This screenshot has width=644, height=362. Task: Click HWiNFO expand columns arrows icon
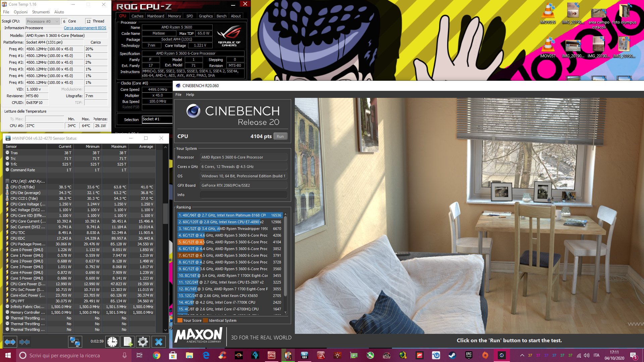pyautogui.click(x=10, y=342)
